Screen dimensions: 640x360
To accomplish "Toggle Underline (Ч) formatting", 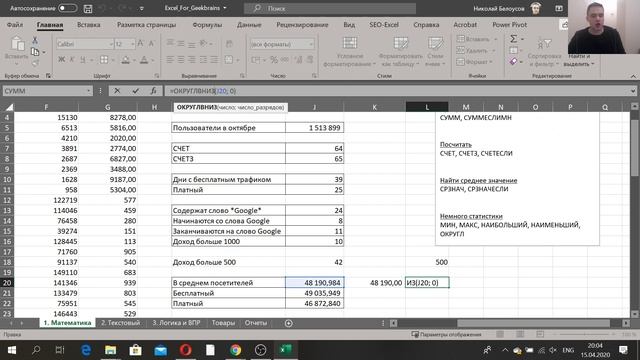I will pos(83,60).
